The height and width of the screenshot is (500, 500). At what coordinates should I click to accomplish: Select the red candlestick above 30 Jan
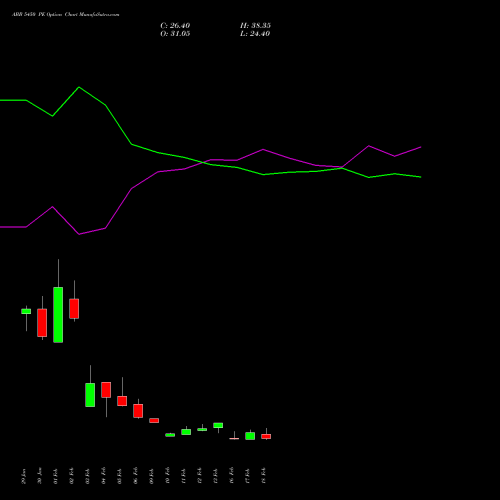coord(42,323)
